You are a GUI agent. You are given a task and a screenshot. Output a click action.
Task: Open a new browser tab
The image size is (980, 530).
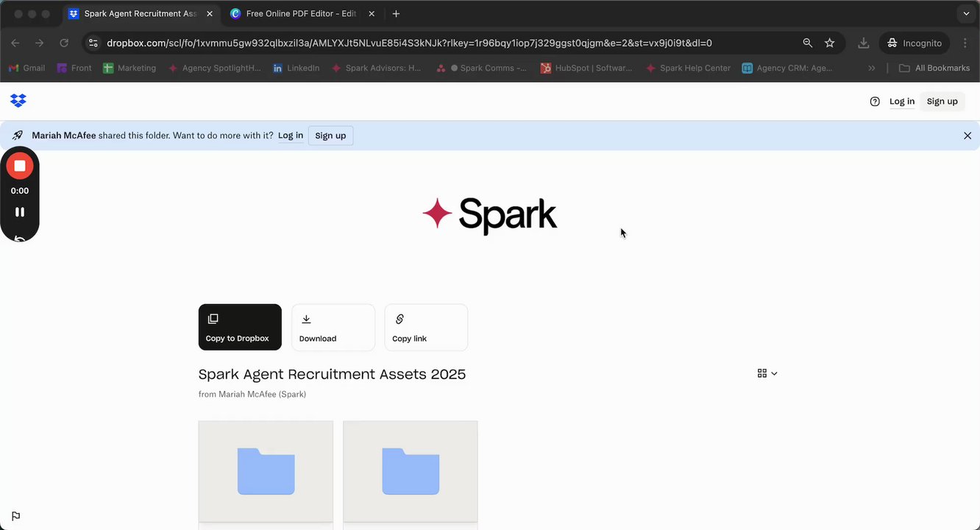(x=396, y=14)
